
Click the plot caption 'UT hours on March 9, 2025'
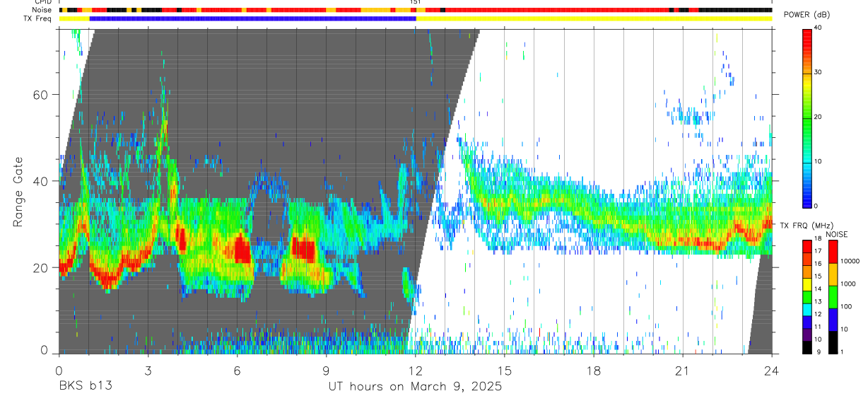415,387
